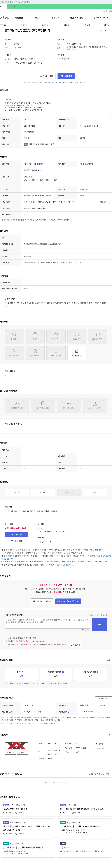This screenshot has height=868, width=112.
Task: Open 정규직 신입 및 경력사원 posting
Action: click(82, 809)
